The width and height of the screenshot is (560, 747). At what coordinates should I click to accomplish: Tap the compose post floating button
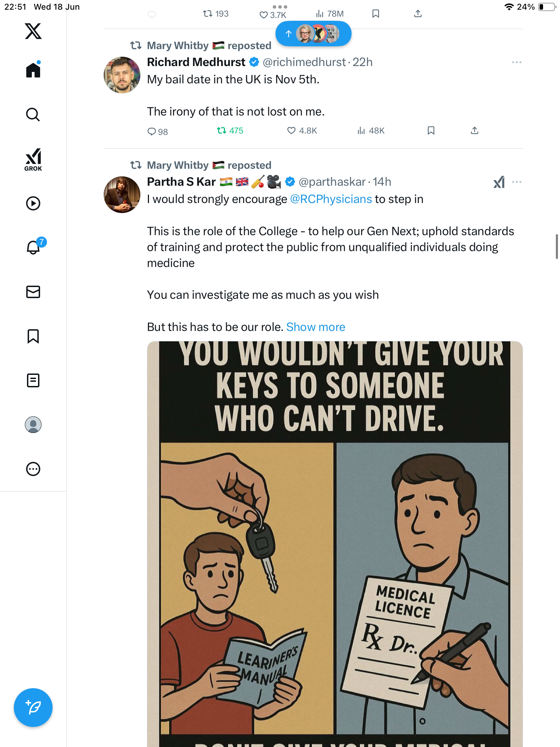33,708
